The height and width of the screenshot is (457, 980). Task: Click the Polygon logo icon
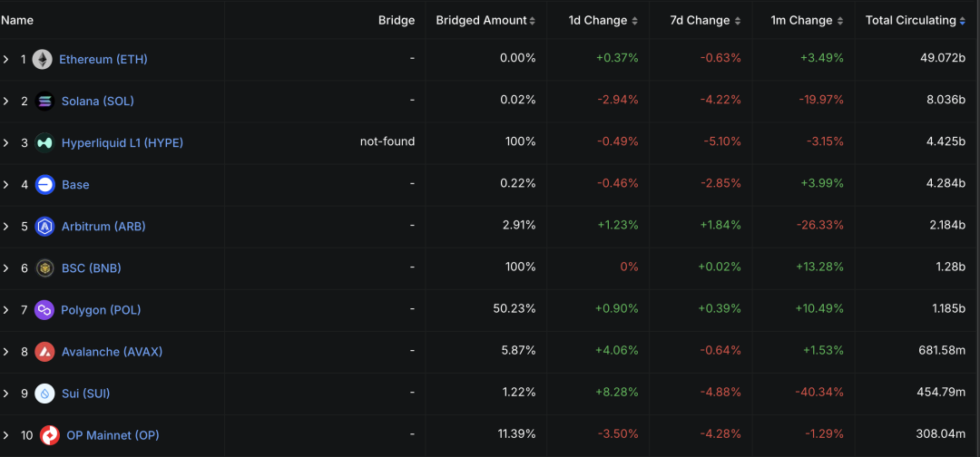44,310
